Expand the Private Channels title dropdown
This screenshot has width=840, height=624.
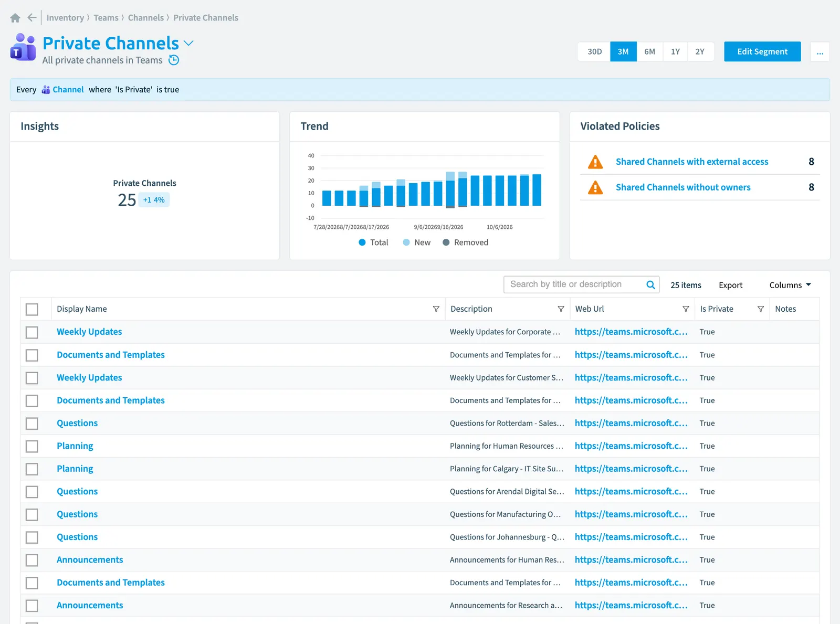point(189,43)
